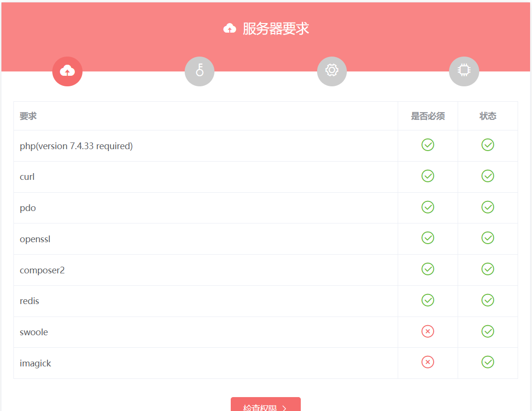Select the openssl row label
532x411 pixels.
click(x=35, y=239)
